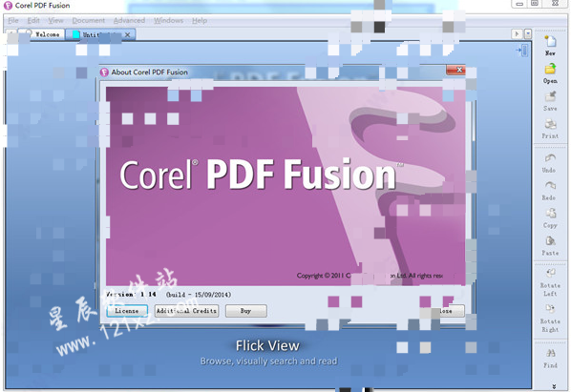The height and width of the screenshot is (392, 571).
Task: Click the Flick View heading
Action: point(267,345)
